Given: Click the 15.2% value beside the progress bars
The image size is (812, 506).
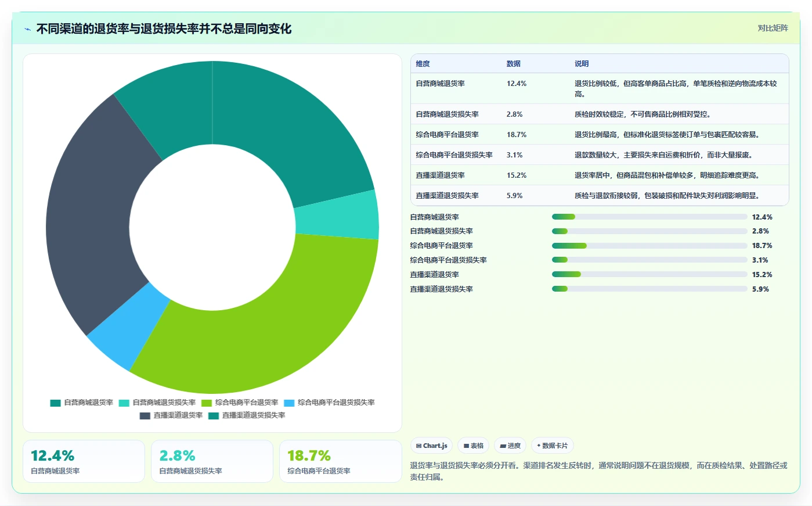Looking at the screenshot, I should coord(762,275).
